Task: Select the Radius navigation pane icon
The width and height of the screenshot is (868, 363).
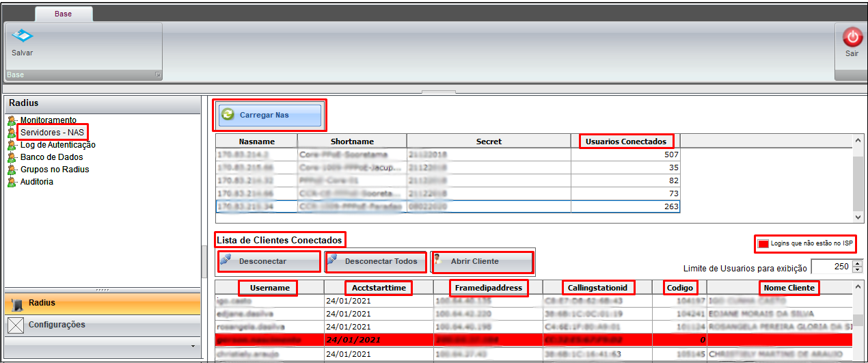Action: [16, 304]
